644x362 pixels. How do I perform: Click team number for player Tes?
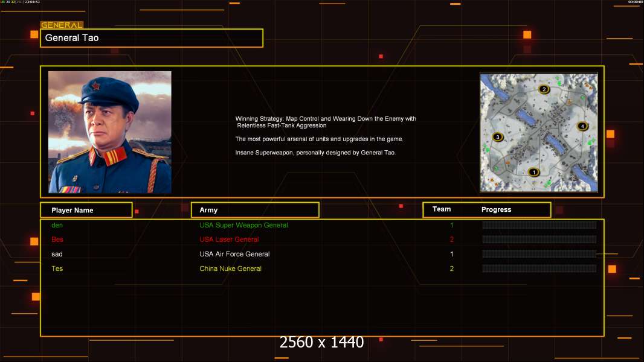pos(452,268)
